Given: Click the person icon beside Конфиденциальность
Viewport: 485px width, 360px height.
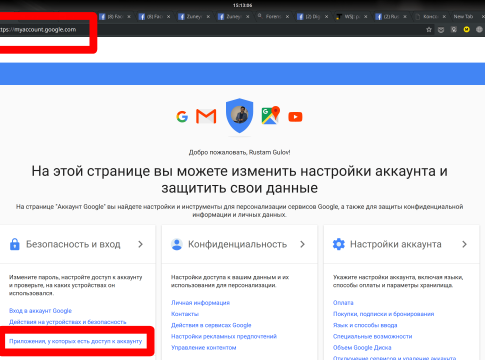Looking at the screenshot, I should point(177,244).
